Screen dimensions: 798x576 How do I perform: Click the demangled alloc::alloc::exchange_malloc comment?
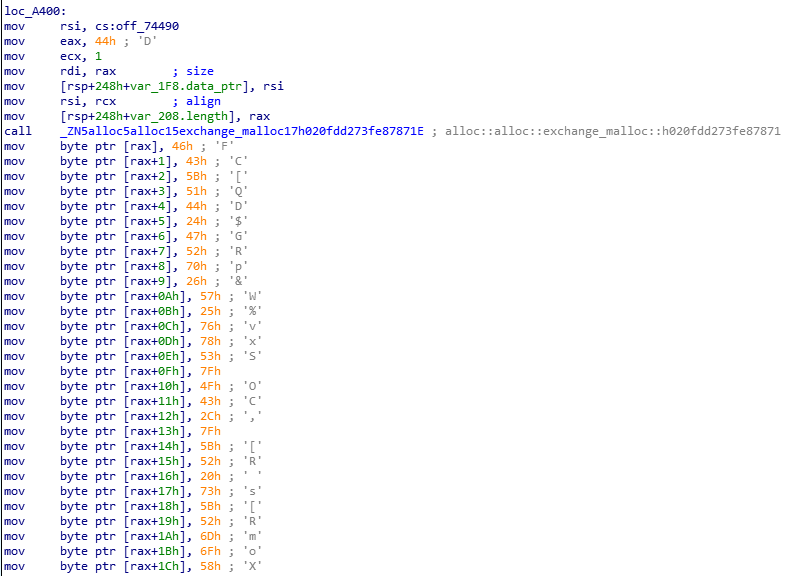coord(606,131)
